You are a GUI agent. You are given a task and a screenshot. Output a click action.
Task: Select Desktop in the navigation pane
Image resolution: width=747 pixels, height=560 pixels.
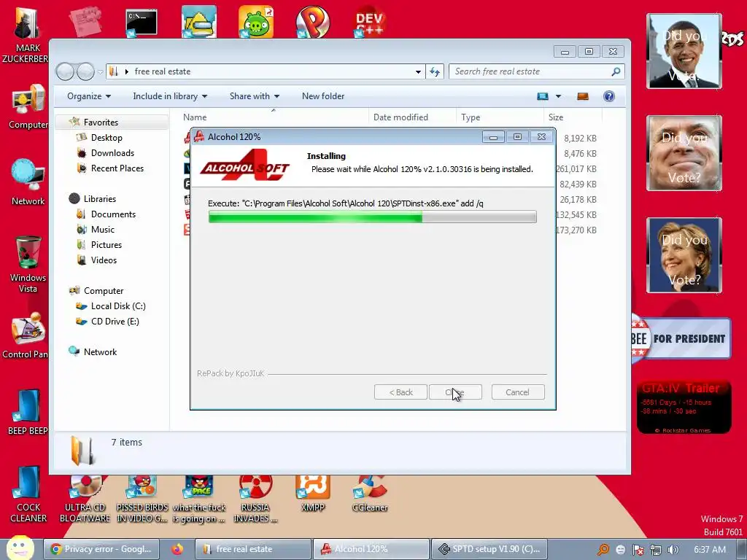(x=107, y=138)
